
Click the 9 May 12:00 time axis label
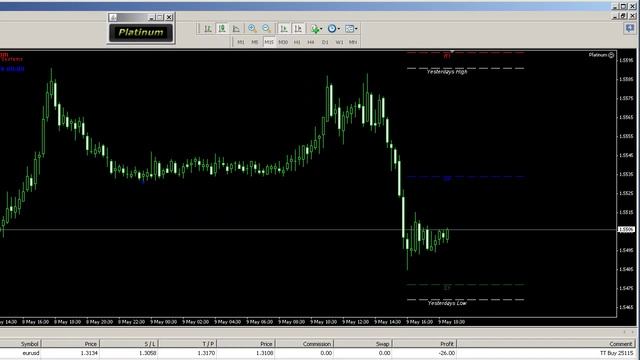tap(355, 322)
